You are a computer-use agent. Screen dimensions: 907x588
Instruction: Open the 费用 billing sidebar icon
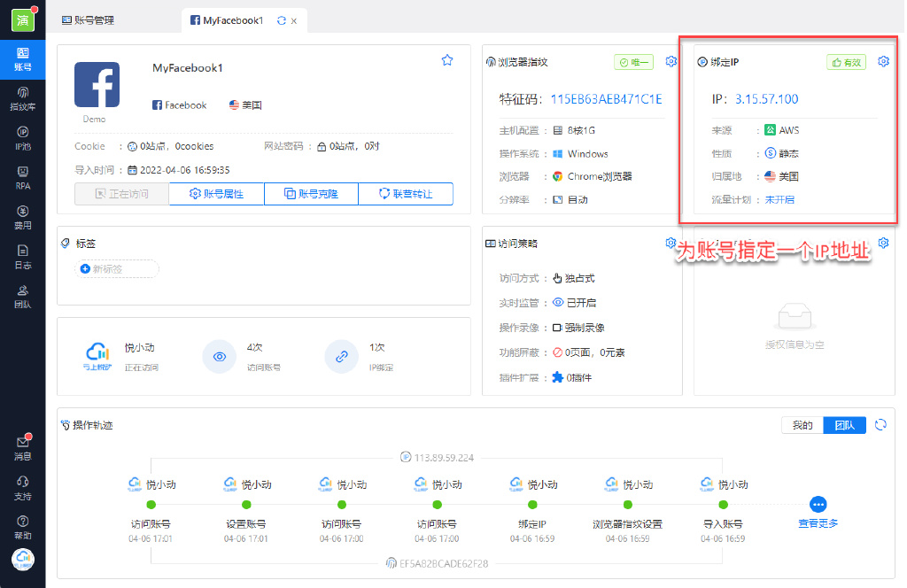22,217
